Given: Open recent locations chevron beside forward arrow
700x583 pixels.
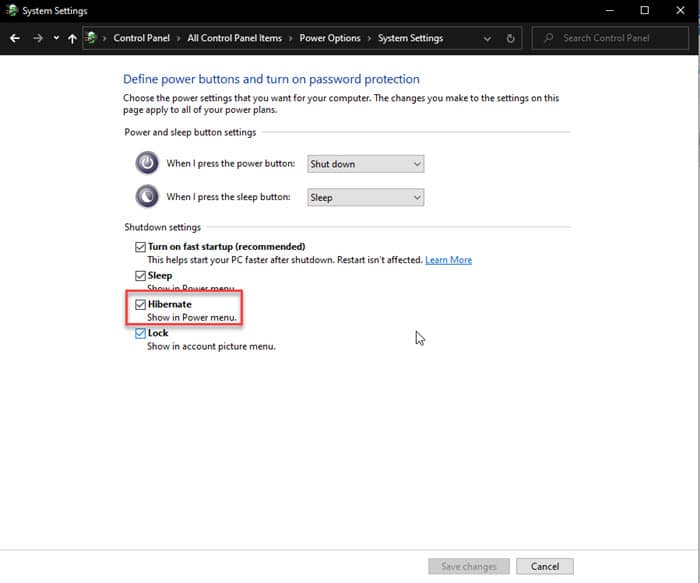Looking at the screenshot, I should [56, 38].
